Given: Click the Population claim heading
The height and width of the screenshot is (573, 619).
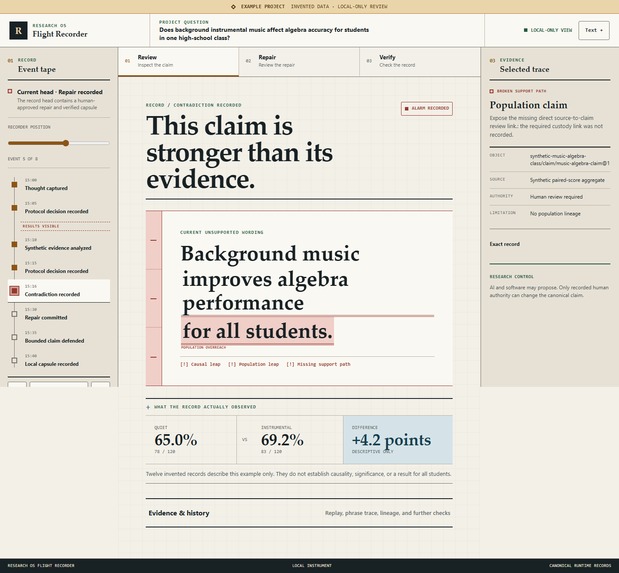Looking at the screenshot, I should 528,105.
